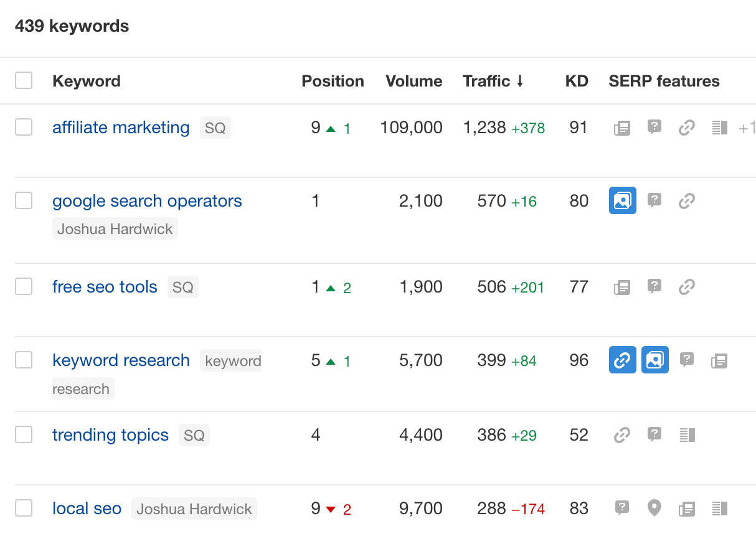The width and height of the screenshot is (756, 539).
Task: Click the knowledge panel icon in local seo row
Action: tap(720, 509)
